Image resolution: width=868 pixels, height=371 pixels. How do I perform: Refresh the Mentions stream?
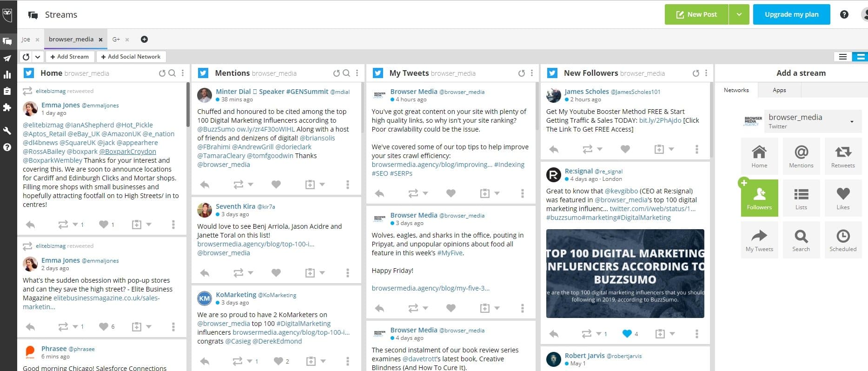coord(337,73)
